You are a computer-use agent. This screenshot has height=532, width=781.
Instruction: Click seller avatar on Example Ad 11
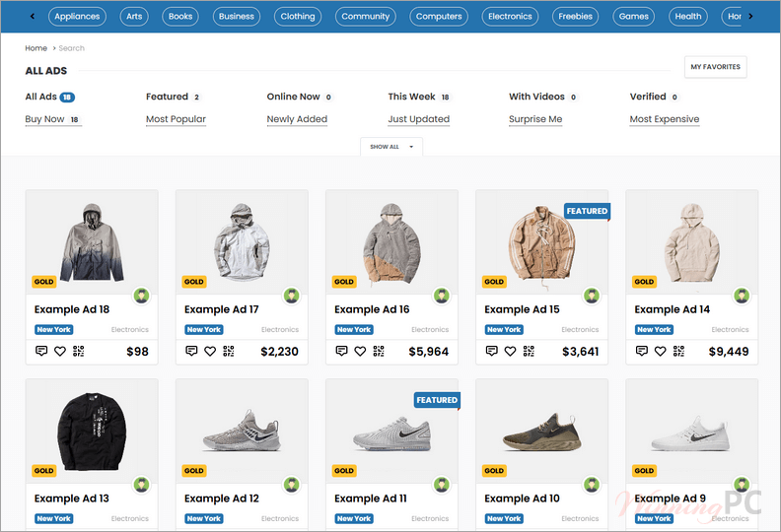point(442,485)
